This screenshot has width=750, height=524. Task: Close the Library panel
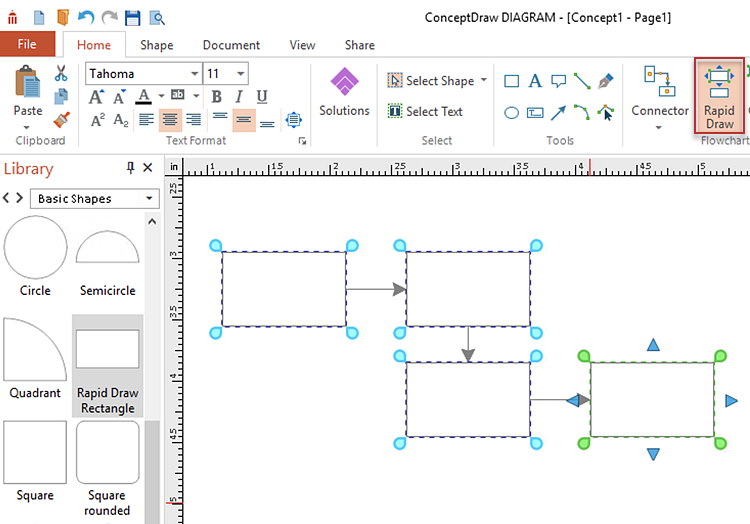click(148, 168)
